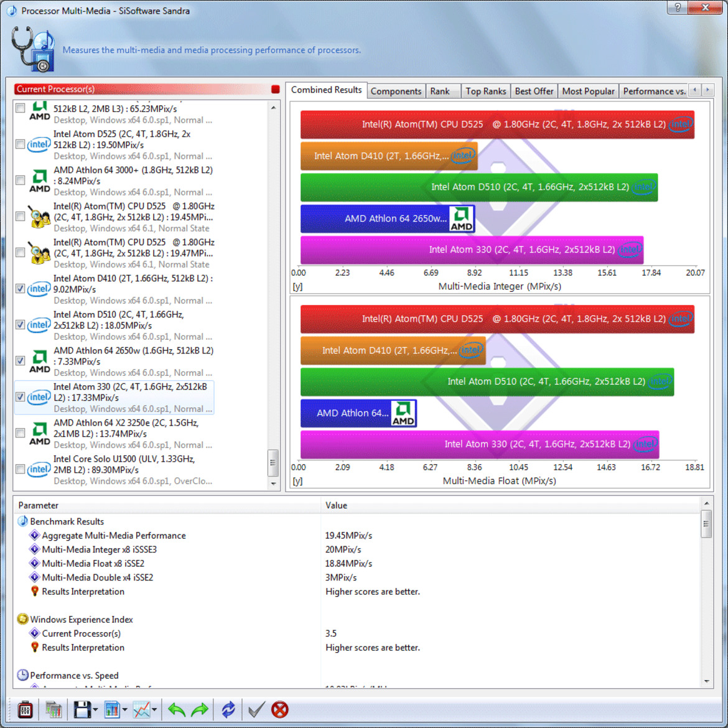728x728 pixels.
Task: Open the dropdown arrow beside bar chart icon
Action: click(124, 709)
